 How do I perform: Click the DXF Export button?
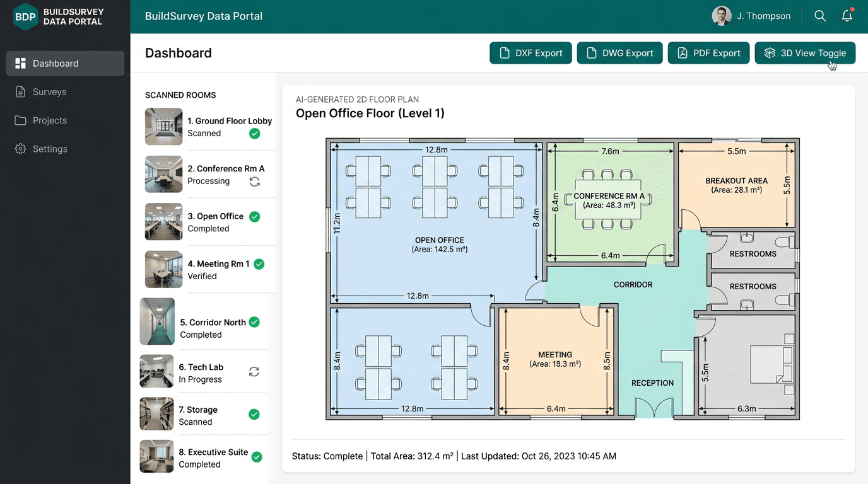click(531, 53)
